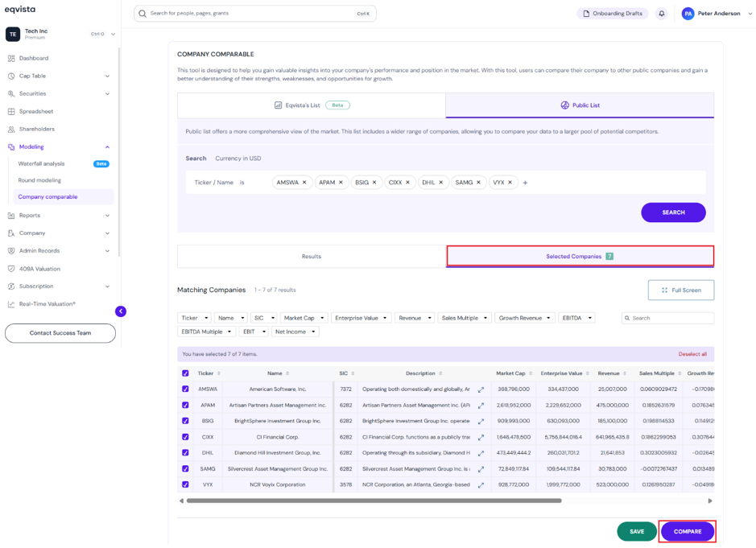Switch to the Eqvista's List tab
Image resolution: width=756 pixels, height=548 pixels.
(312, 105)
